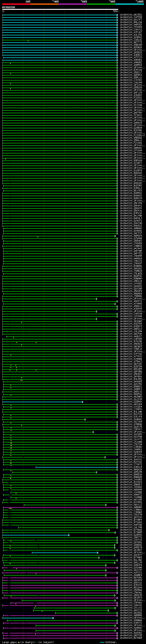Click the arrowhead ending the A8PDC5 alignment bar
The image size is (146, 644).
tap(115, 236)
